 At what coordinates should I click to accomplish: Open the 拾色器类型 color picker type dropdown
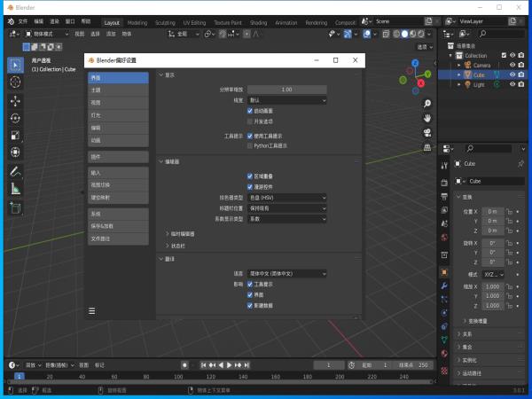(286, 196)
